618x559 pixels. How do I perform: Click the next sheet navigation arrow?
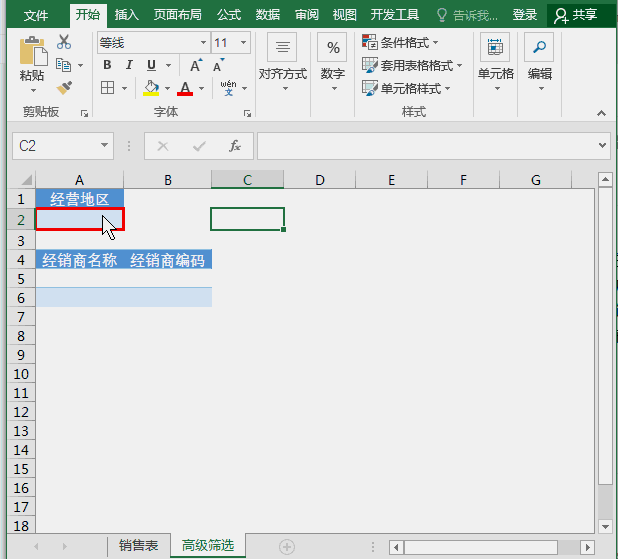coord(65,546)
